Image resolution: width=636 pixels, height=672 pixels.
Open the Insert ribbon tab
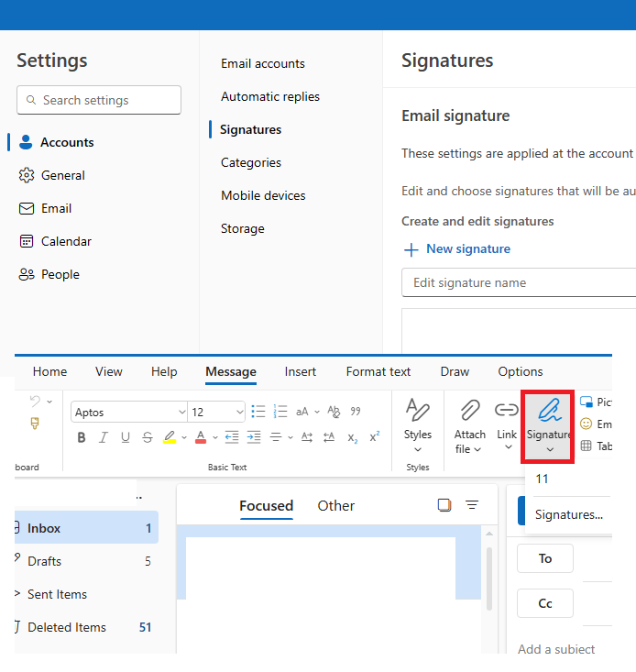pyautogui.click(x=301, y=371)
